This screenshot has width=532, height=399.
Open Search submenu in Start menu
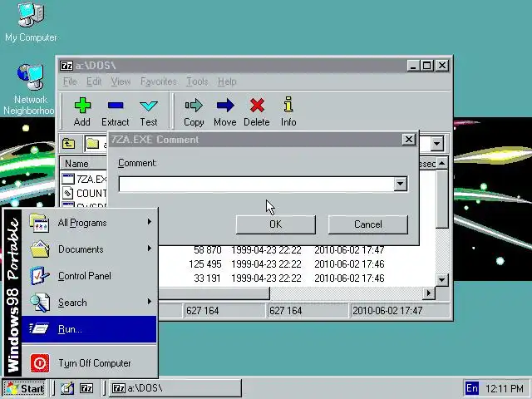(90, 302)
